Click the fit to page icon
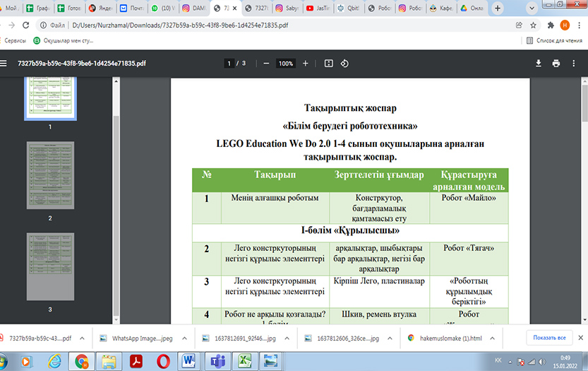The height and width of the screenshot is (371, 588). pos(328,63)
